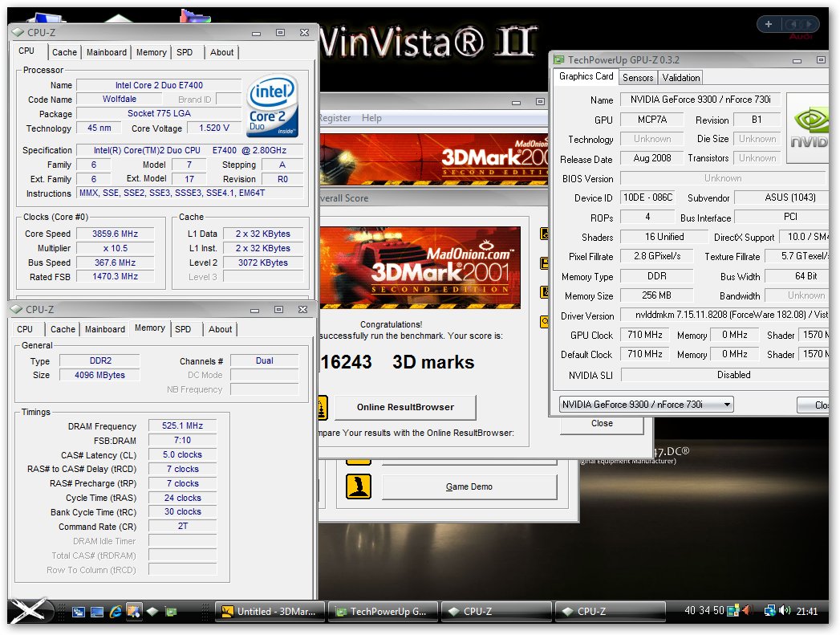Click GPU-Z Name field 'NVIDIA GeForce 9300 / nForce 730i'
Screen dimensions: 840x635
[700, 100]
